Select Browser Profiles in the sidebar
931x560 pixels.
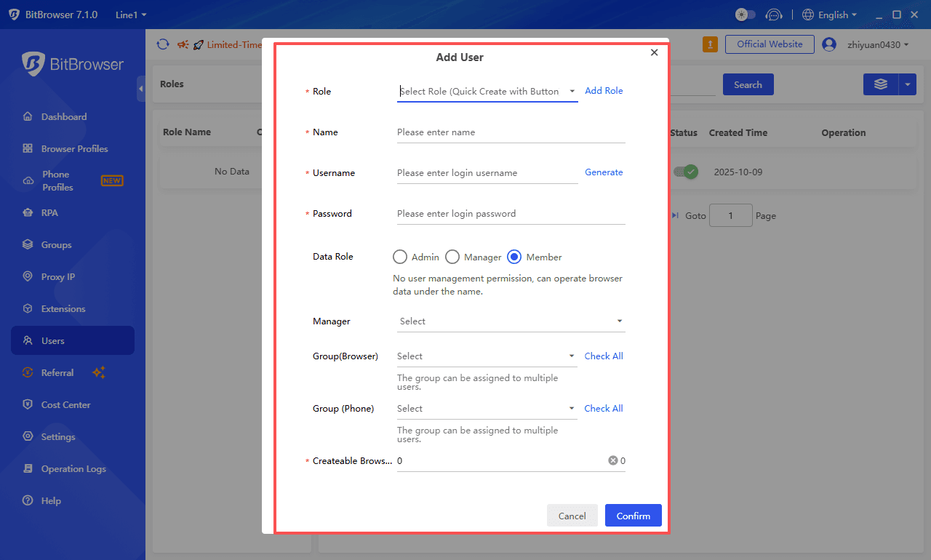[x=75, y=148]
